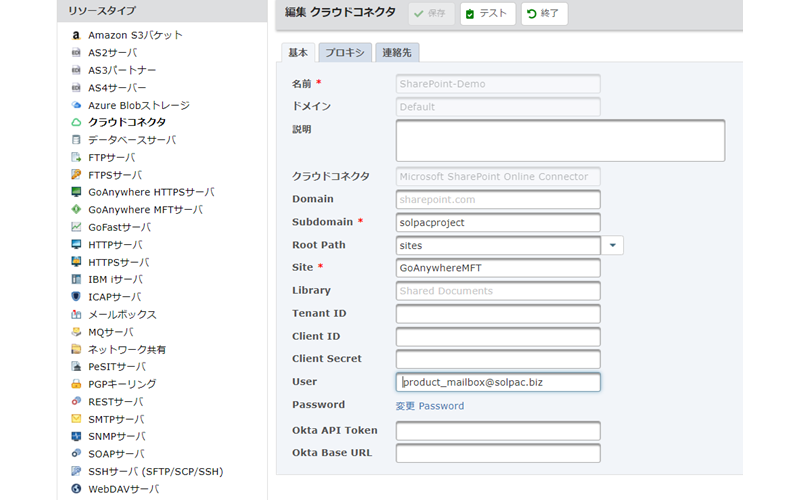Select the Azure Blob storage icon
The width and height of the screenshot is (800, 500).
click(76, 105)
